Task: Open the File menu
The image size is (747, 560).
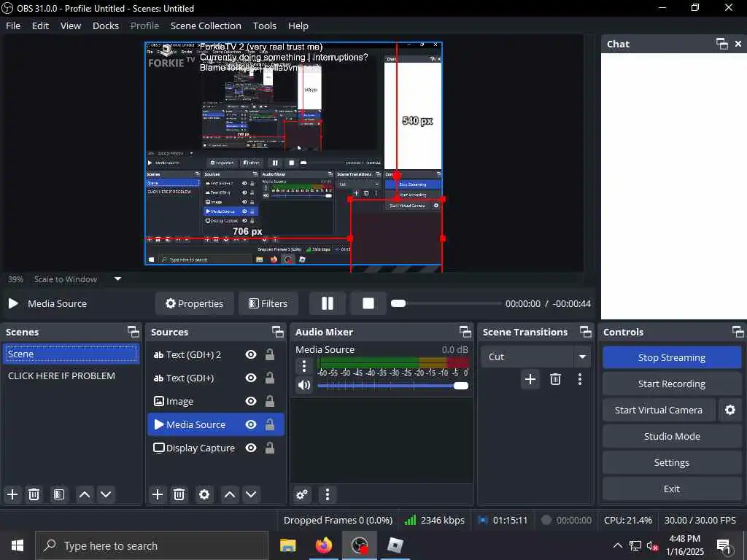Action: pyautogui.click(x=13, y=26)
